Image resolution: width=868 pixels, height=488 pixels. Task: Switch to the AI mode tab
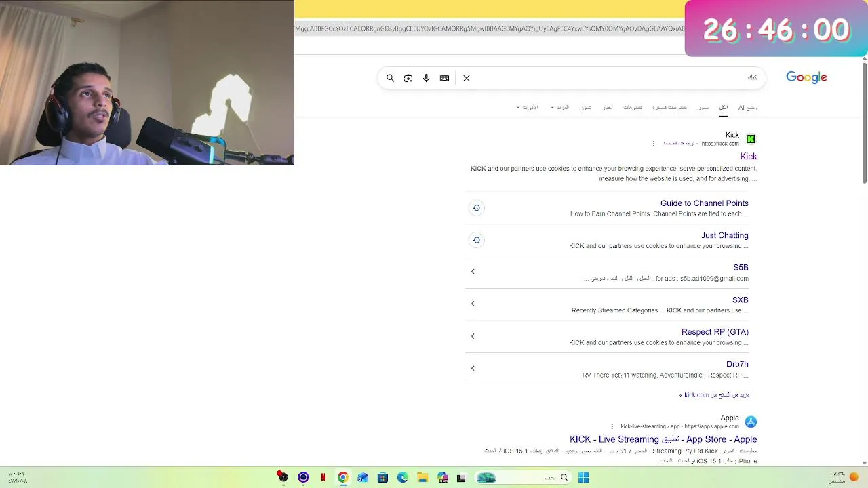748,107
